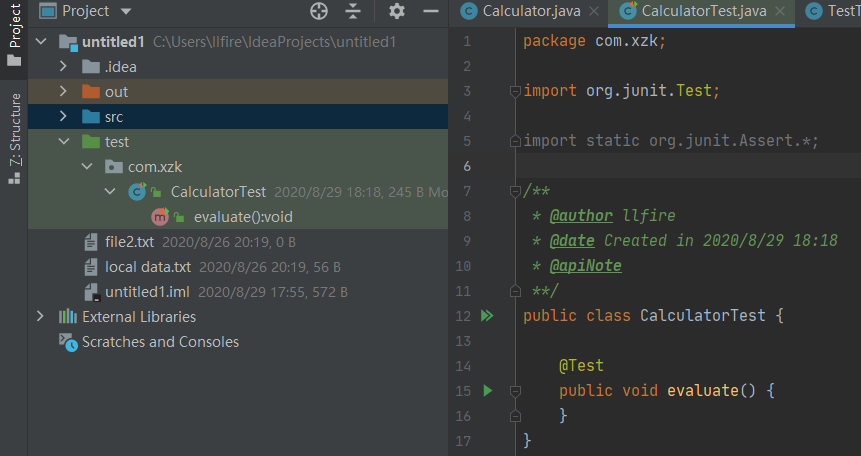Close the Calculator.java tab

click(594, 12)
